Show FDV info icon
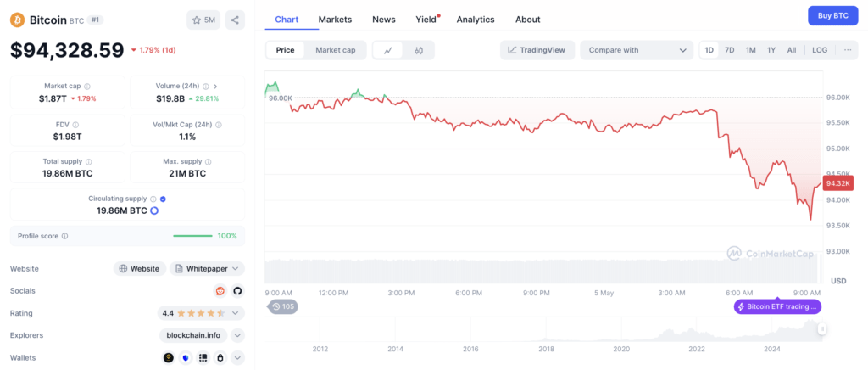The height and width of the screenshot is (370, 868). pos(75,125)
